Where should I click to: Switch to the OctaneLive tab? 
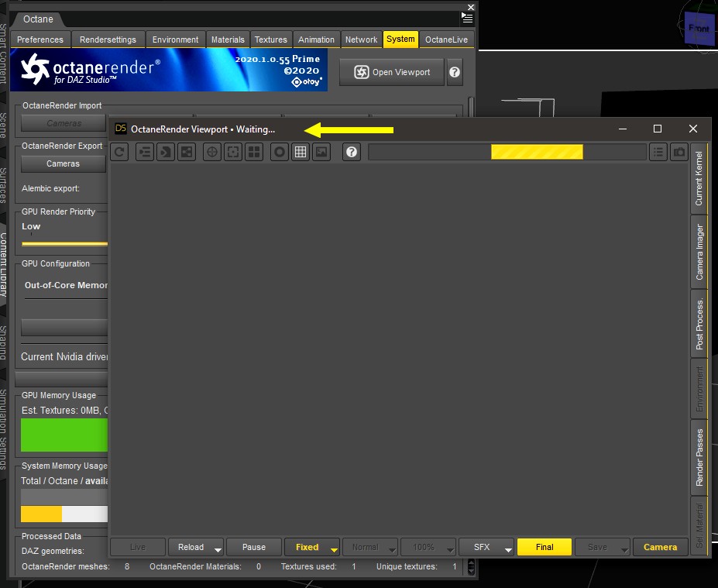pos(446,40)
